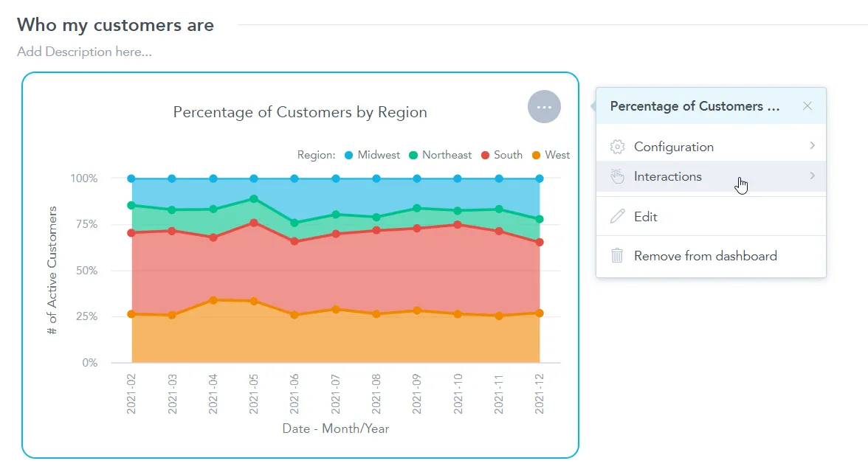The height and width of the screenshot is (472, 868).
Task: Click the Percentage of Customers chart title
Action: tap(299, 112)
